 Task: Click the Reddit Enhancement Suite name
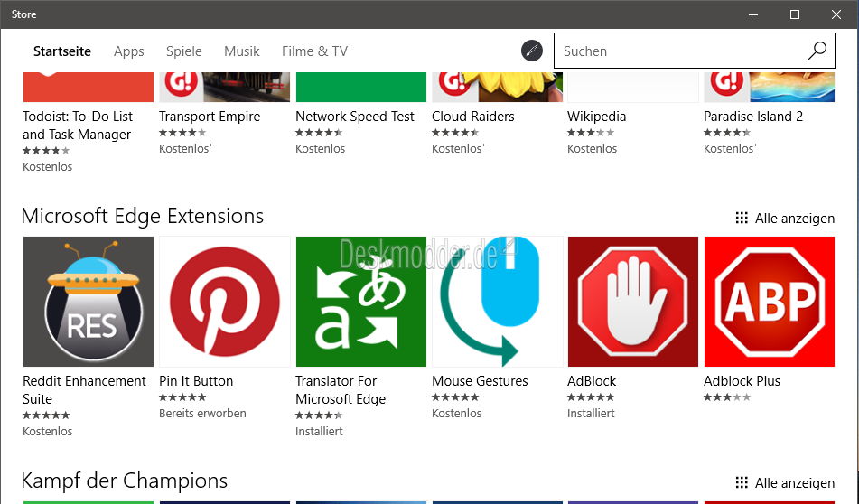tap(84, 390)
